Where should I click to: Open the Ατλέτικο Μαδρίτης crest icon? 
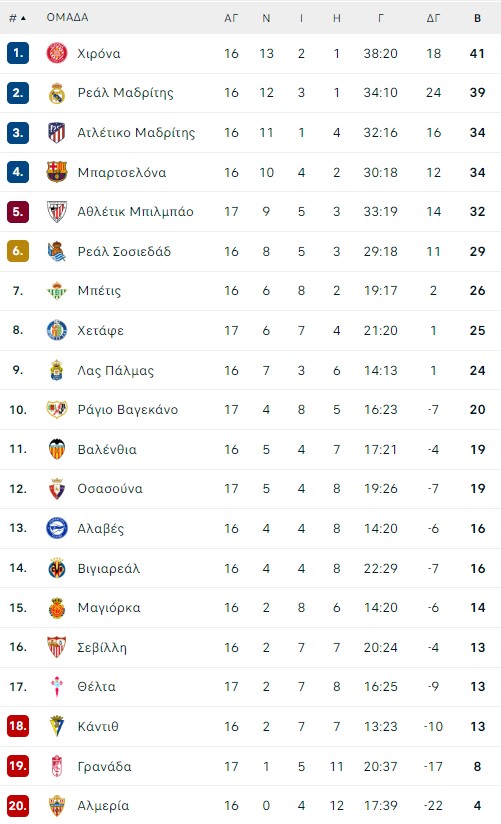[x=57, y=132]
